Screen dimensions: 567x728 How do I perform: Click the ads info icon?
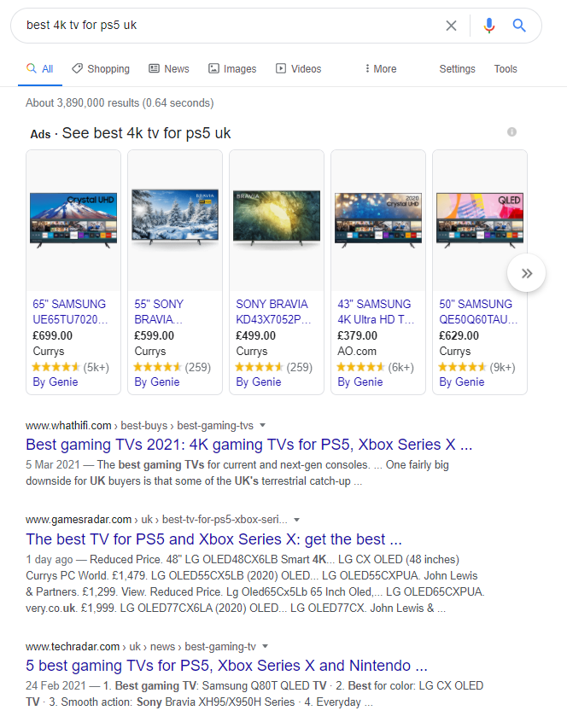[x=511, y=131]
